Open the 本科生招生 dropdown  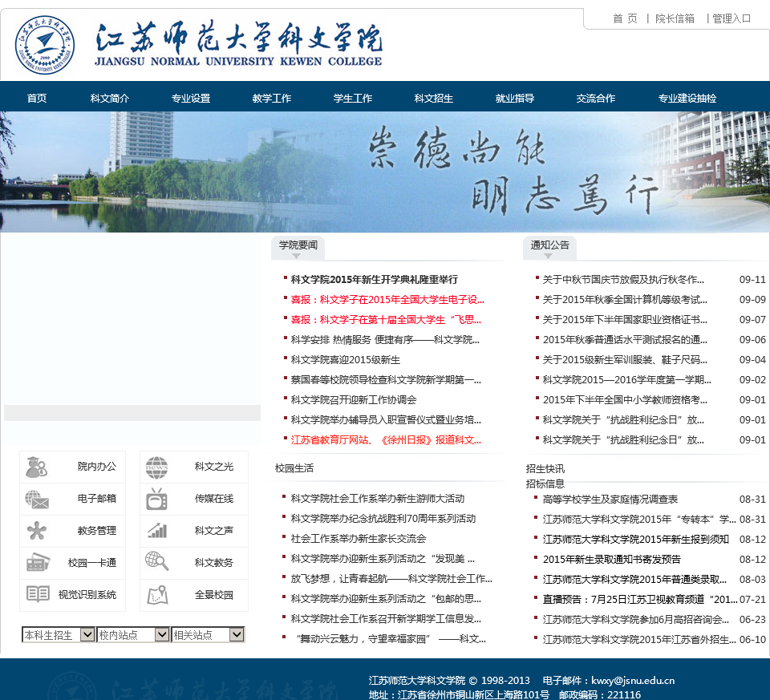pos(59,635)
